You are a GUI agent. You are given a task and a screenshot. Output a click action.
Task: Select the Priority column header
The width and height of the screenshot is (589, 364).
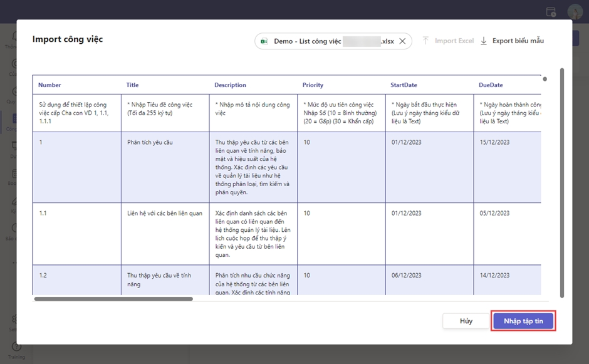(313, 85)
